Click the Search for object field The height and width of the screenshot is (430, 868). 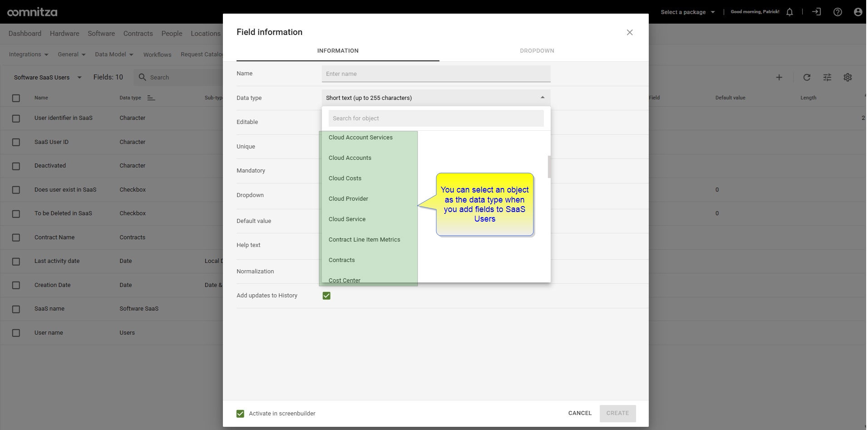pyautogui.click(x=436, y=119)
